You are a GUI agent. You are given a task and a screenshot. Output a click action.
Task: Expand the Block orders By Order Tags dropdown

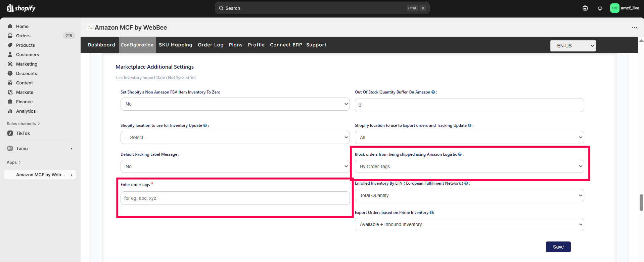point(469,166)
